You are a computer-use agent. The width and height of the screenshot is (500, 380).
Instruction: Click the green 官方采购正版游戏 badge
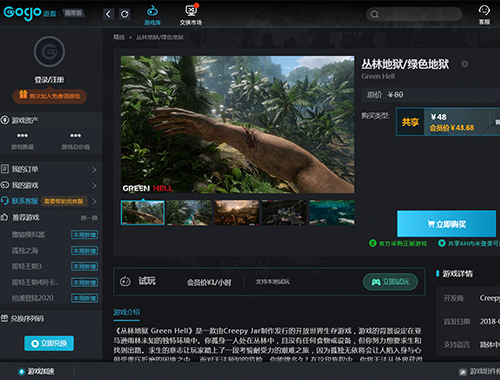click(398, 244)
